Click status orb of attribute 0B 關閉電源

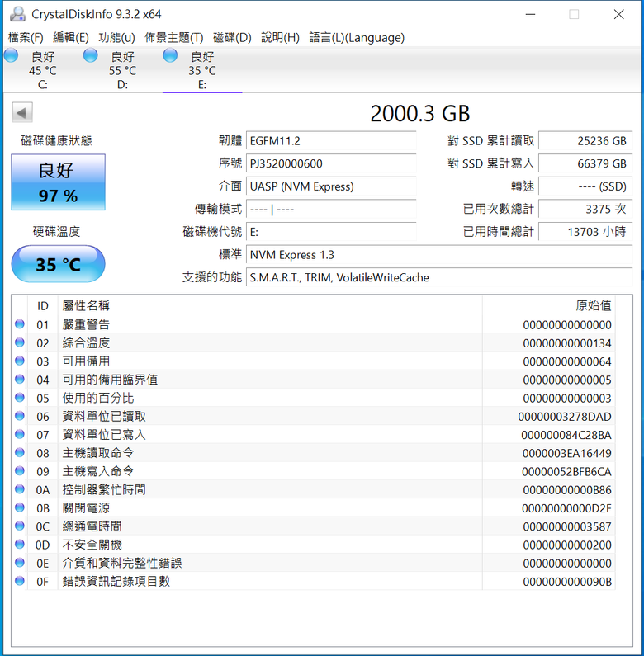point(20,507)
